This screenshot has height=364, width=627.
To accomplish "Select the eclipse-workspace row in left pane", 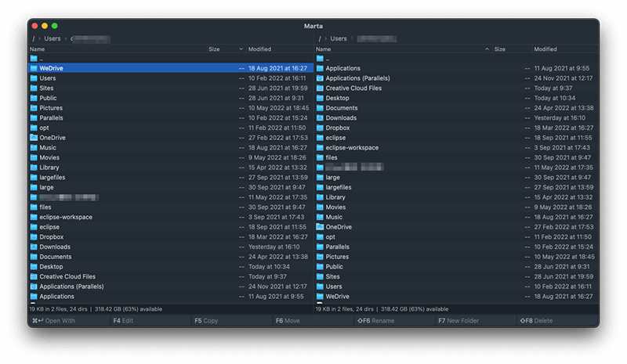I will tap(171, 217).
